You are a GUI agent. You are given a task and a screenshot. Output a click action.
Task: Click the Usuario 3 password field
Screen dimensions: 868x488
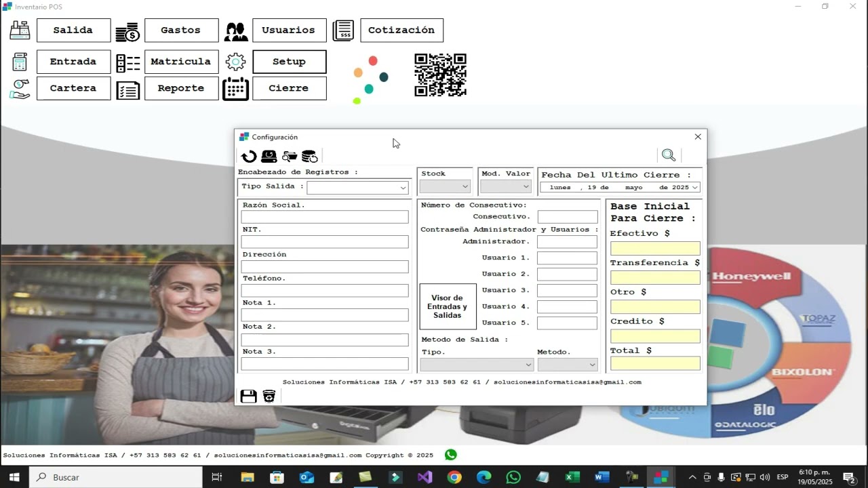point(567,290)
